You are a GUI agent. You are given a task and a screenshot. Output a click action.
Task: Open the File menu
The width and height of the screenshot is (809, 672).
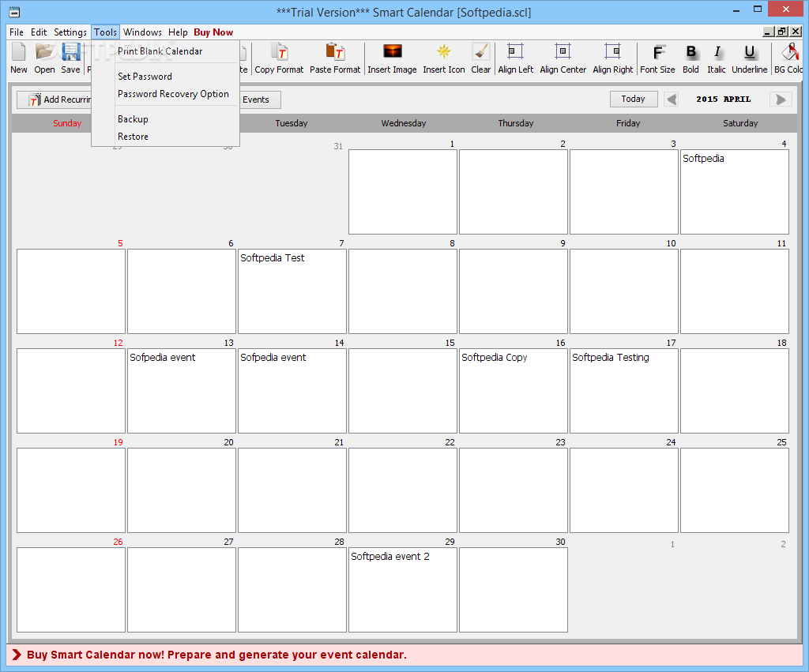(17, 32)
